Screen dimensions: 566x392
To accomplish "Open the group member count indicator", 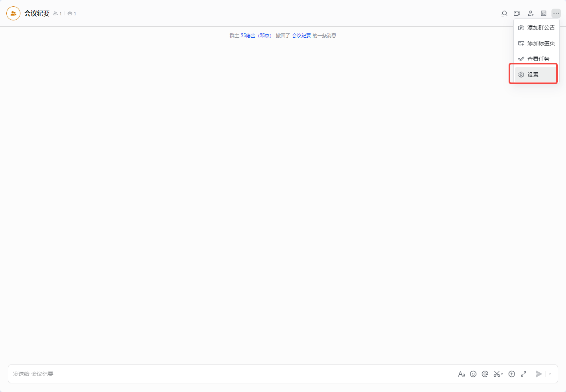I will (x=57, y=13).
